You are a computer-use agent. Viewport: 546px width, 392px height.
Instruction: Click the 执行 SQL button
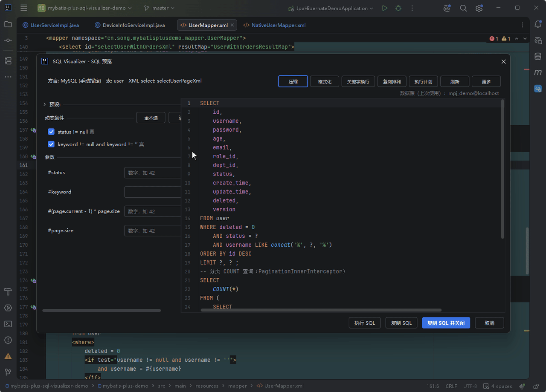click(365, 323)
